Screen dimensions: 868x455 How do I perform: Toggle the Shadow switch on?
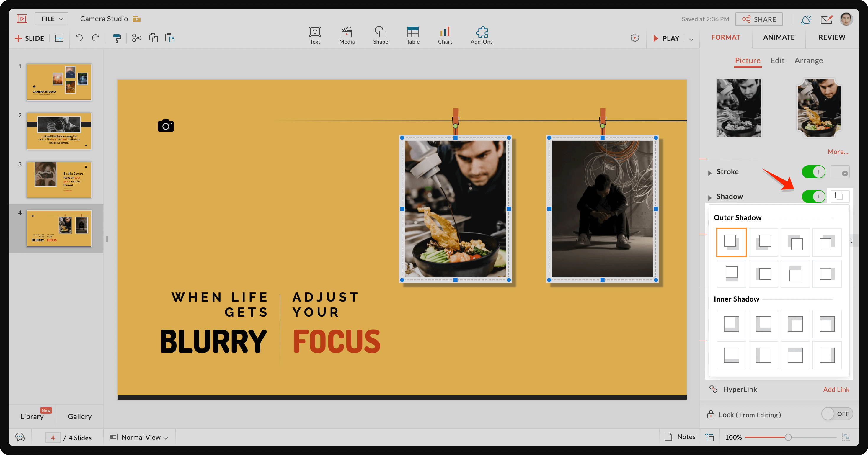coord(813,196)
